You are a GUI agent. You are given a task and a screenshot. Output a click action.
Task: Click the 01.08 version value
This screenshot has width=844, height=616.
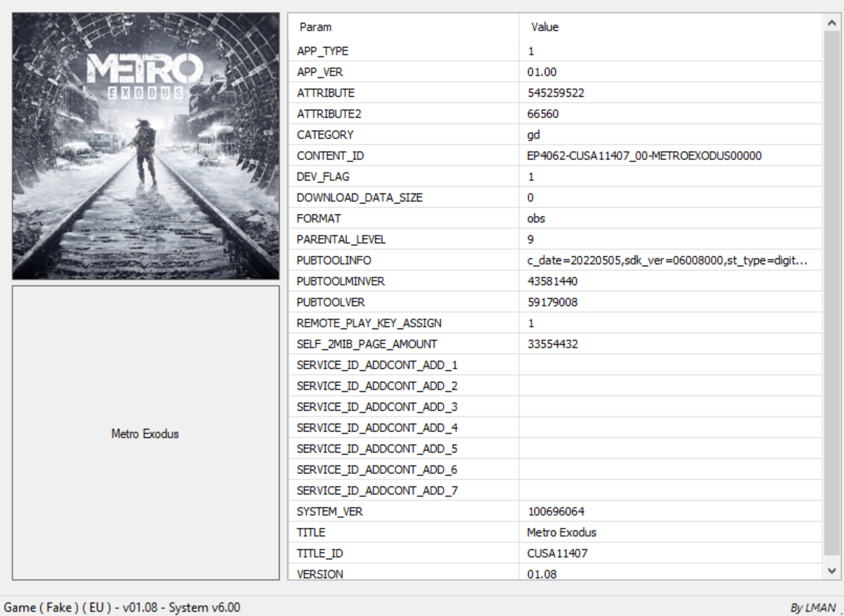(542, 574)
